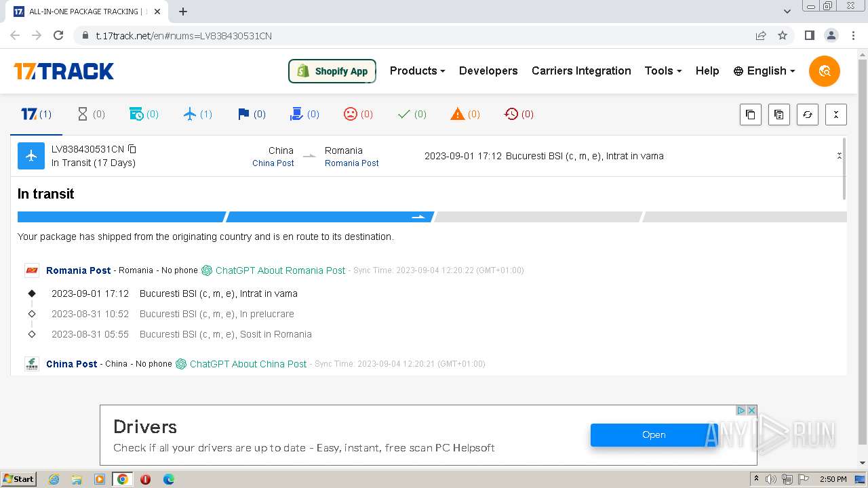Screen dimensions: 868x488
Task: Expand the English language selector
Action: coord(764,70)
